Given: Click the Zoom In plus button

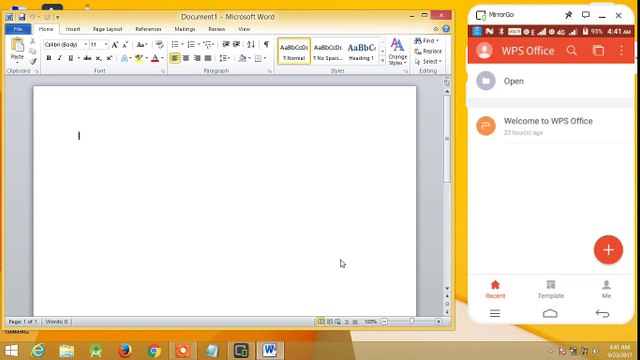Looking at the screenshot, I should coord(438,322).
